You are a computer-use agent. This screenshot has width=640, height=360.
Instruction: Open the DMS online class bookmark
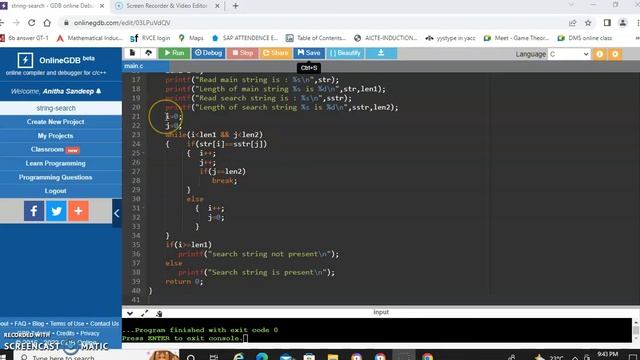pyautogui.click(x=585, y=38)
